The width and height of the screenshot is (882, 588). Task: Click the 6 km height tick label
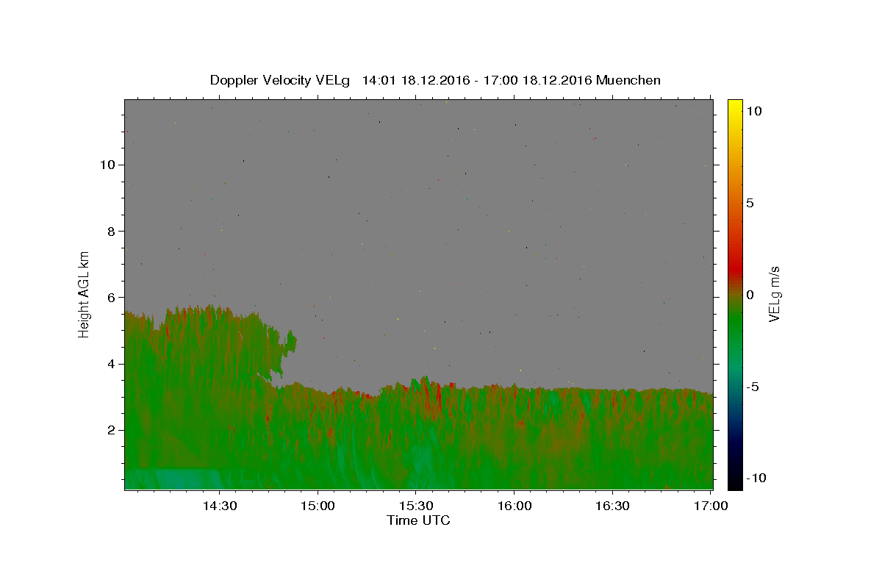(110, 297)
